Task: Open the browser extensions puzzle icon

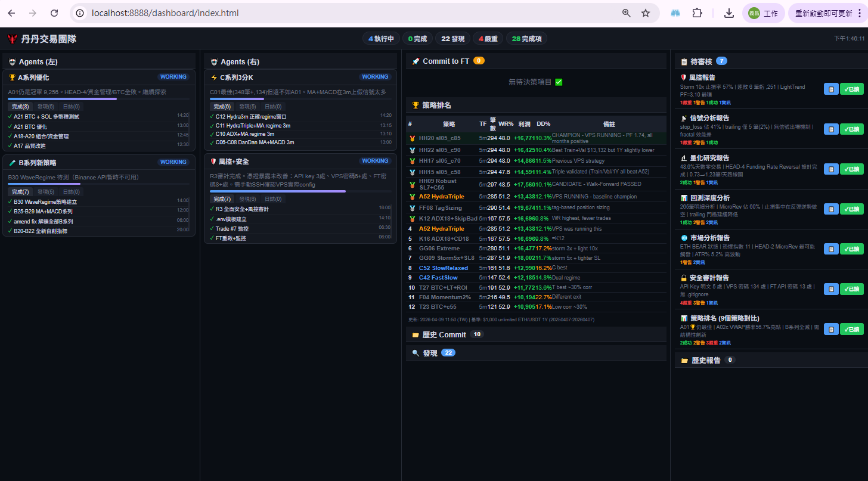Action: [x=697, y=13]
